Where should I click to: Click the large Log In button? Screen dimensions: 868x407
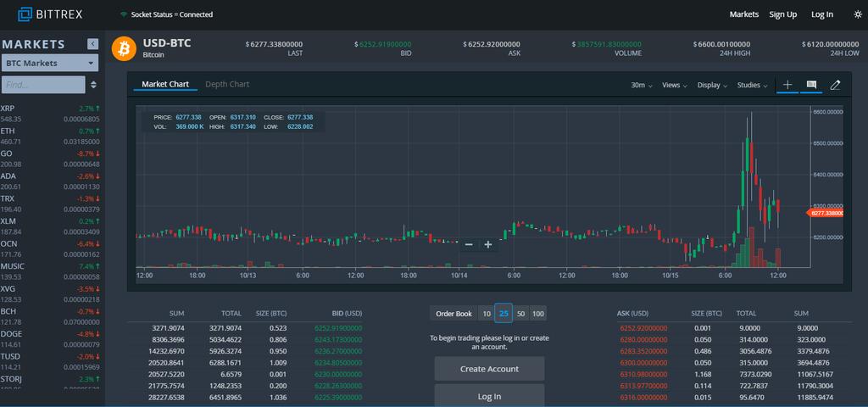click(x=489, y=396)
